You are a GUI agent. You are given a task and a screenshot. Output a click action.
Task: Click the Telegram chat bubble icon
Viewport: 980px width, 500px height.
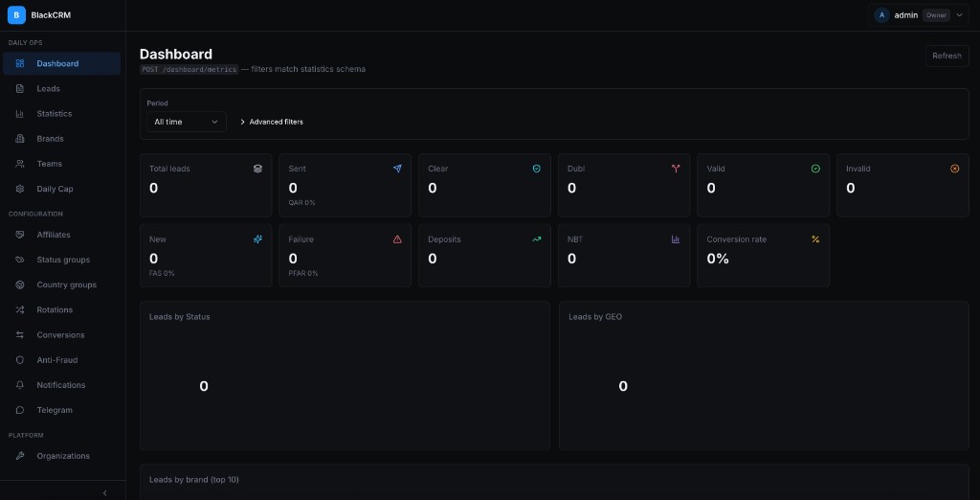[20, 410]
